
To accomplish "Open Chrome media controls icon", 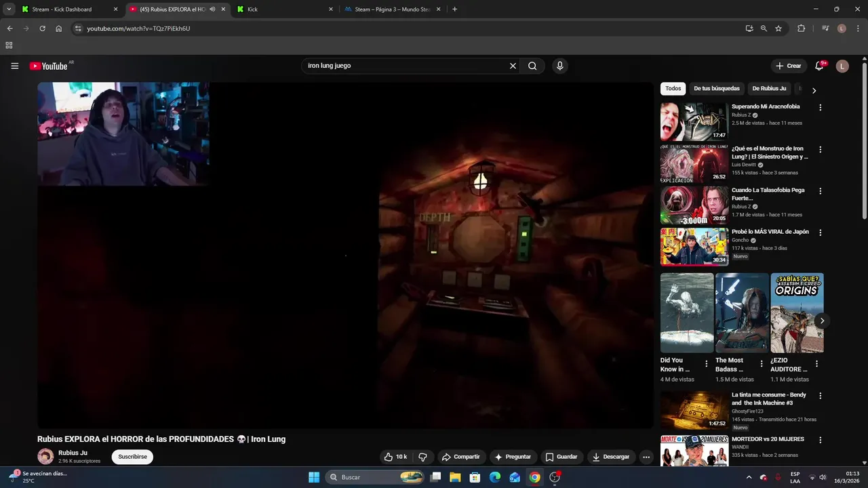I will point(825,28).
